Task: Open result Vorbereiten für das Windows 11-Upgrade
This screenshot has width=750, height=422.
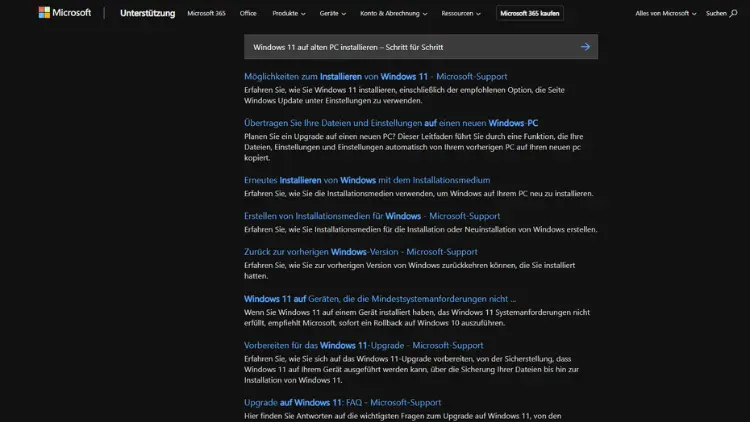Action: pos(364,345)
